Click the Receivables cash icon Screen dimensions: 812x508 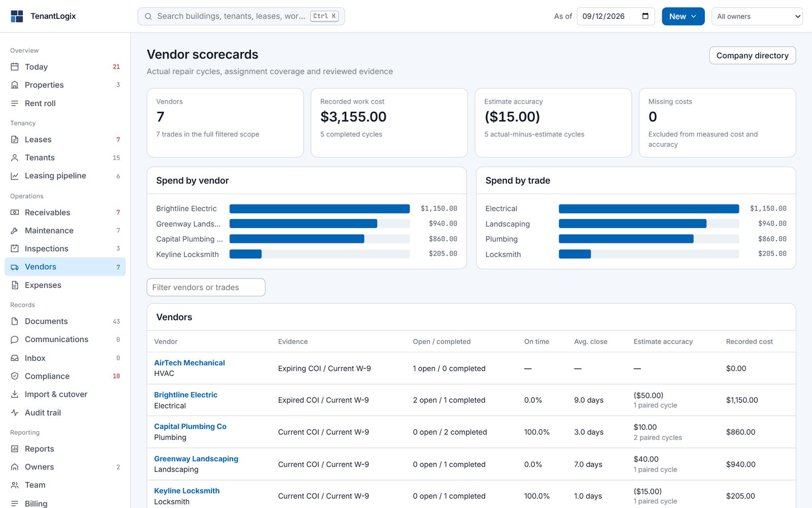click(x=15, y=212)
